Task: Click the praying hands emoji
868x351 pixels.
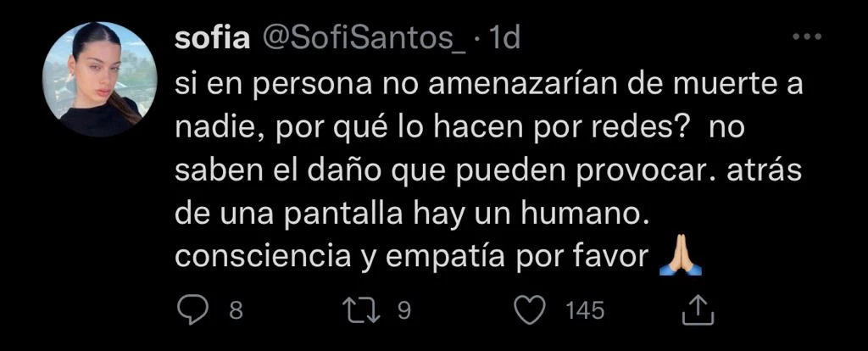Action: click(681, 258)
